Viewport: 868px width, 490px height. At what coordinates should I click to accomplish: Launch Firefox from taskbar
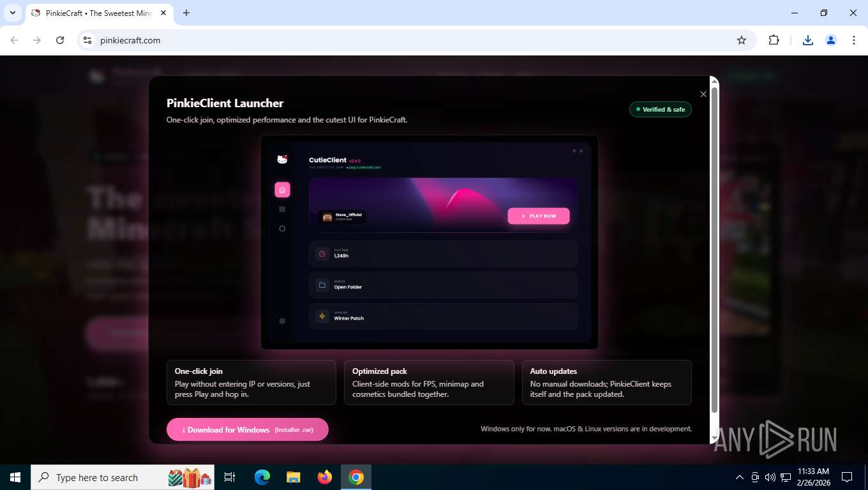325,477
